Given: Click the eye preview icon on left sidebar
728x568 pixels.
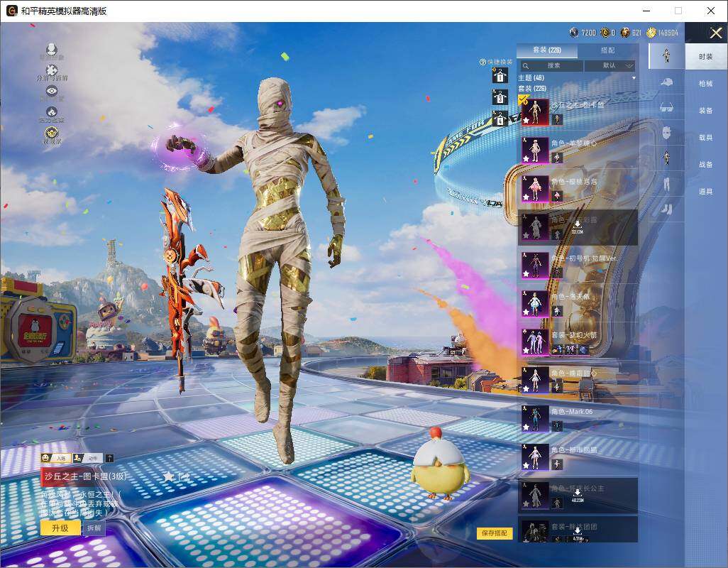Looking at the screenshot, I should click(x=52, y=91).
